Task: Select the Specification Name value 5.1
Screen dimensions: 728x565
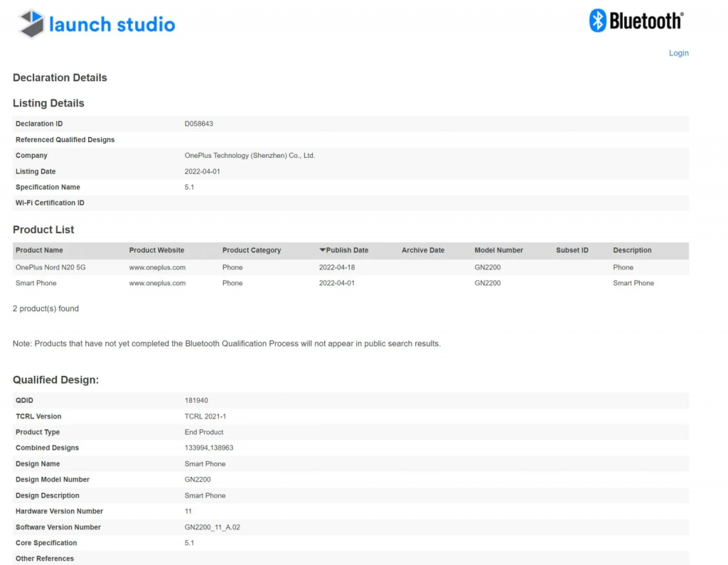Action: pos(189,187)
